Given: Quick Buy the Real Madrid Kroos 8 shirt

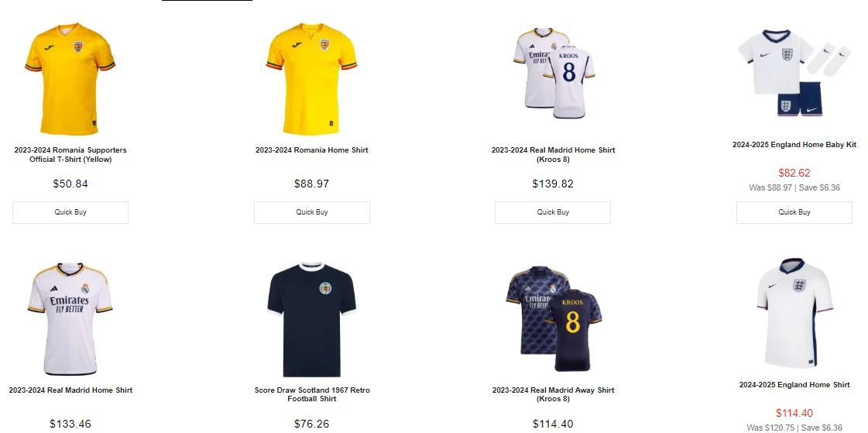Looking at the screenshot, I should (x=553, y=212).
